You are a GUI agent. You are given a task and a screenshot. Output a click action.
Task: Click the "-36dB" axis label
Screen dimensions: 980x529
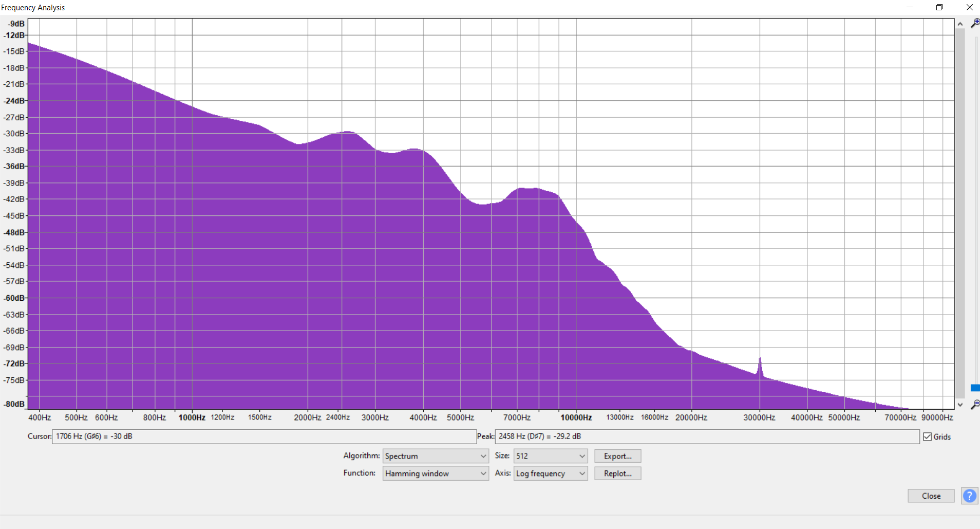pyautogui.click(x=14, y=166)
